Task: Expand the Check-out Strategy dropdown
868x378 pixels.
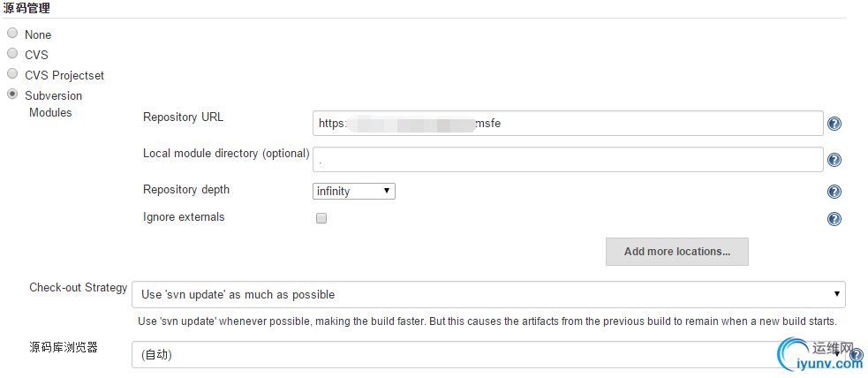Action: point(488,294)
